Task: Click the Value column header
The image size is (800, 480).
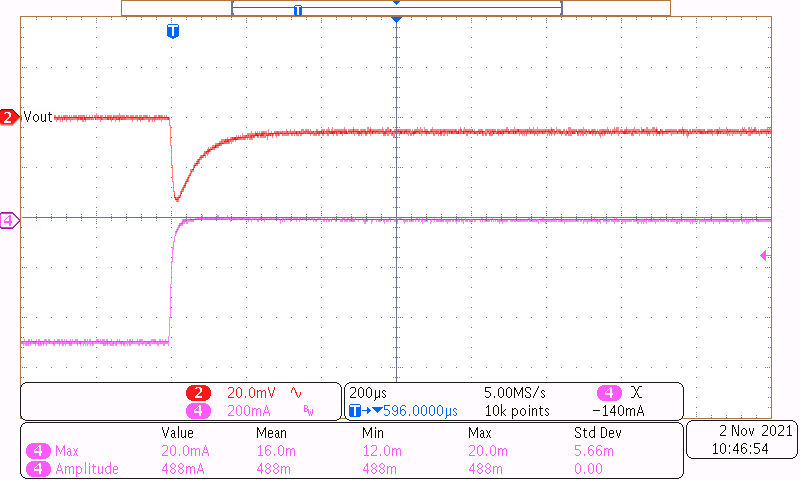Action: click(x=178, y=433)
